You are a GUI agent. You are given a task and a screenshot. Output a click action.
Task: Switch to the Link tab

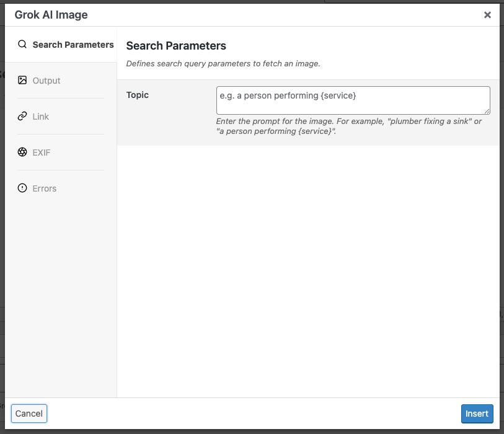click(61, 117)
